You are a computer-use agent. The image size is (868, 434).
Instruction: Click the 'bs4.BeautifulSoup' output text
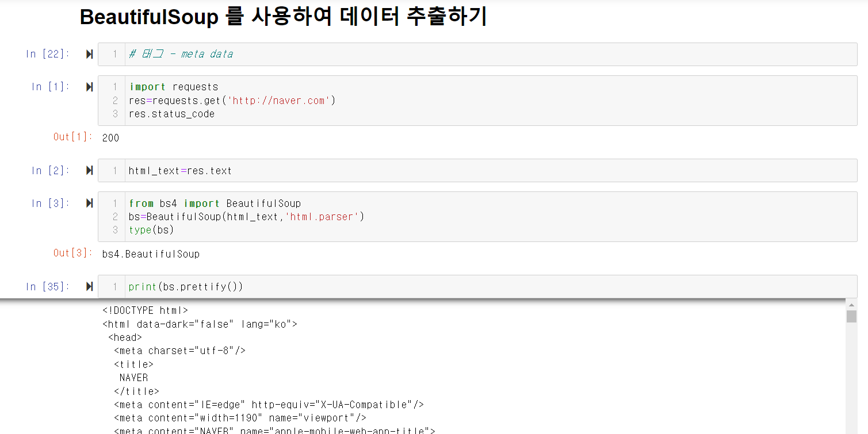[151, 254]
